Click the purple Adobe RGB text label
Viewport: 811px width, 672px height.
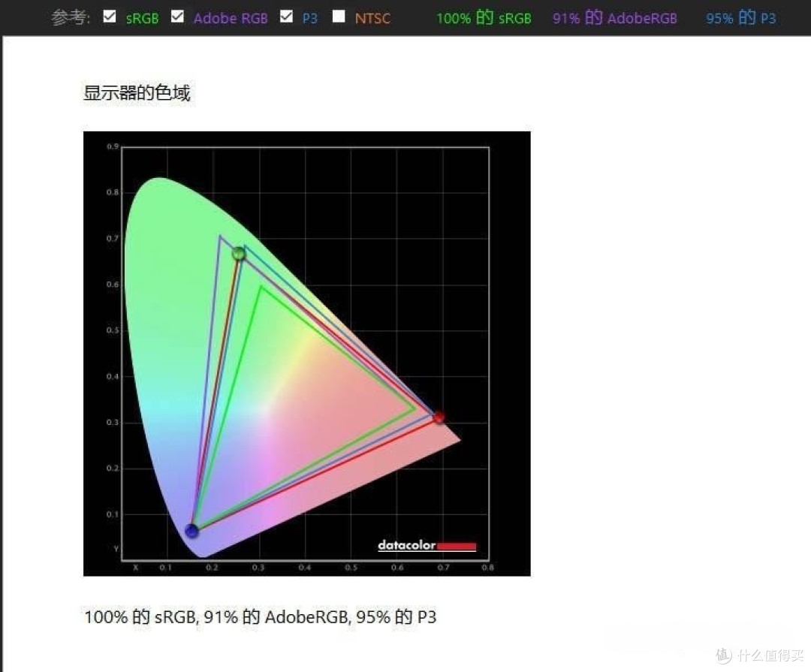(x=231, y=18)
